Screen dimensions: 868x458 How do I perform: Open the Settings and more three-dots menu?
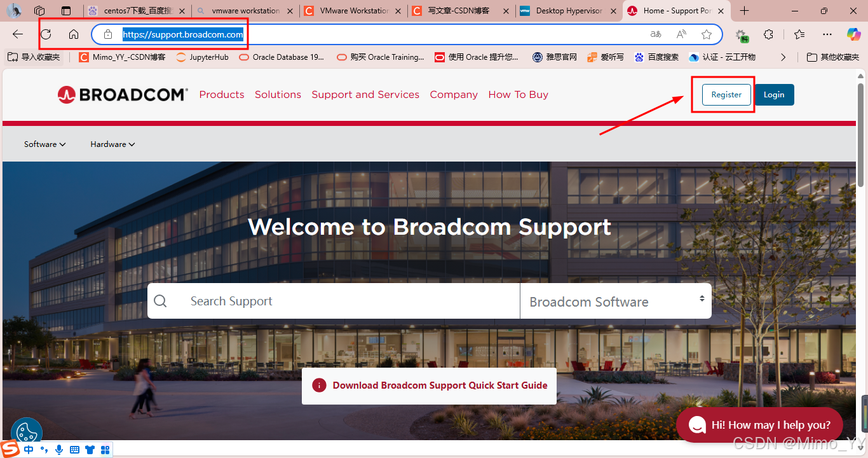pos(827,34)
